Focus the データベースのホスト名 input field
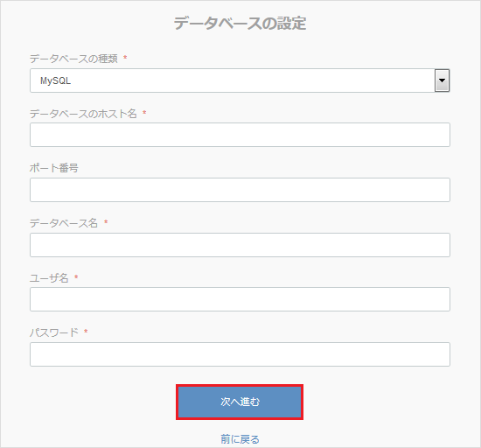 [240, 135]
